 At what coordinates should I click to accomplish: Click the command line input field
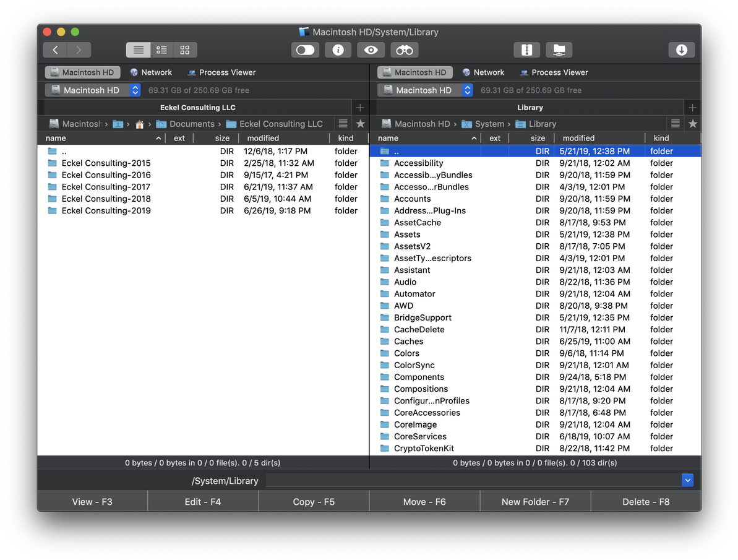click(x=473, y=480)
